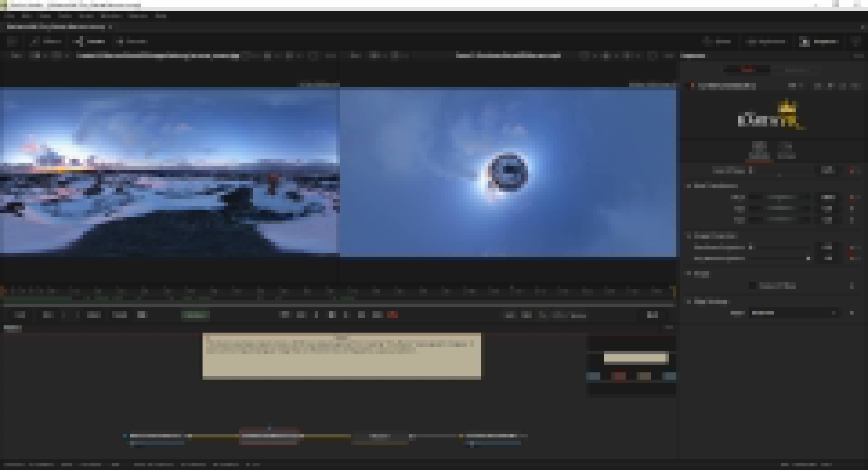Switch to the Modifiers tab in the Inspector
Screen dimensions: 868x470
point(796,69)
